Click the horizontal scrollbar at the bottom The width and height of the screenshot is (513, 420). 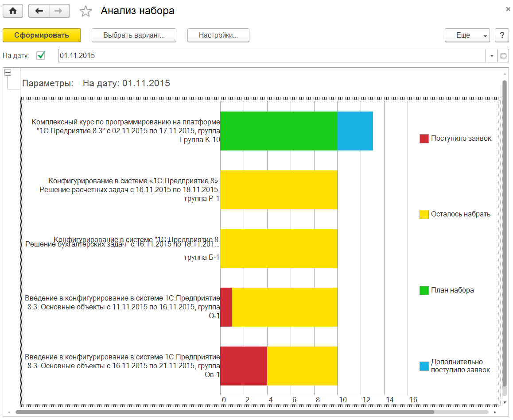click(x=222, y=412)
